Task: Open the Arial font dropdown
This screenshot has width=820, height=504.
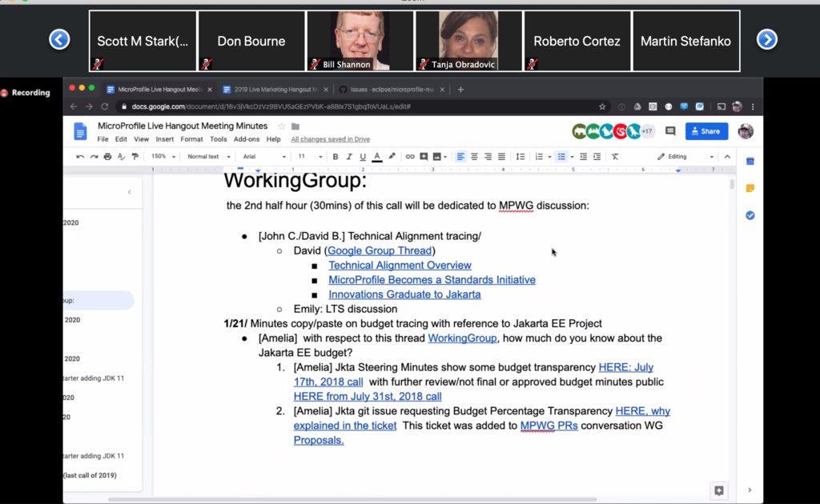Action: pyautogui.click(x=264, y=157)
